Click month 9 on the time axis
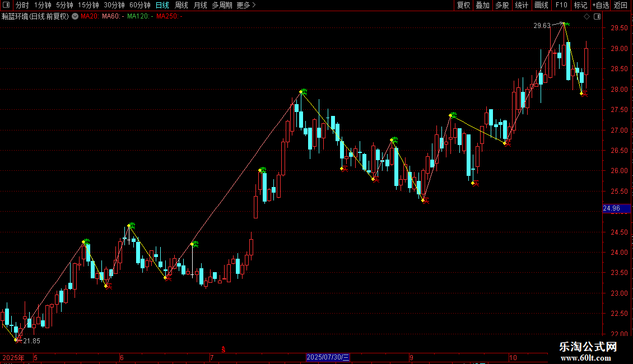The height and width of the screenshot is (364, 633). click(x=411, y=357)
